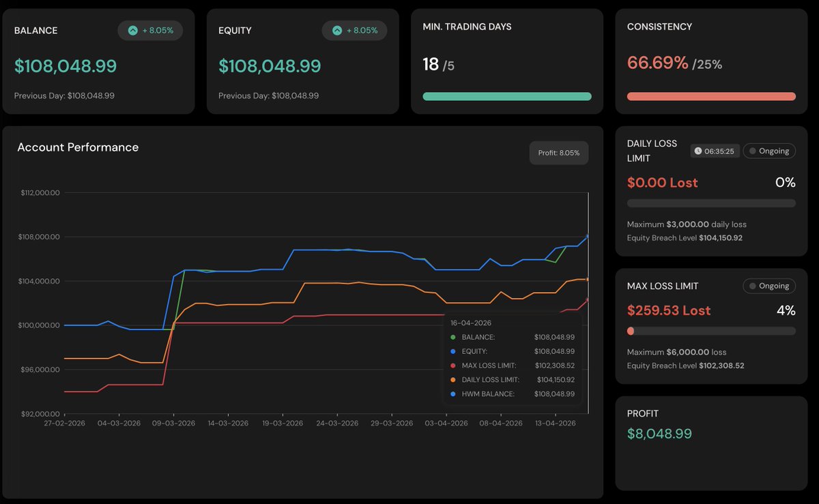Click the clock icon beside 06:35:25

pyautogui.click(x=698, y=151)
